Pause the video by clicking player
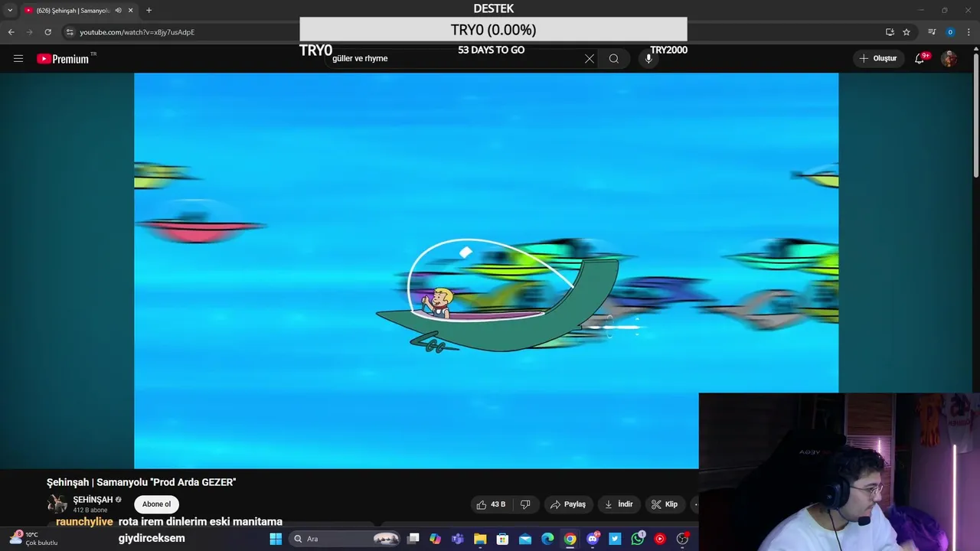The width and height of the screenshot is (980, 551). click(x=486, y=270)
